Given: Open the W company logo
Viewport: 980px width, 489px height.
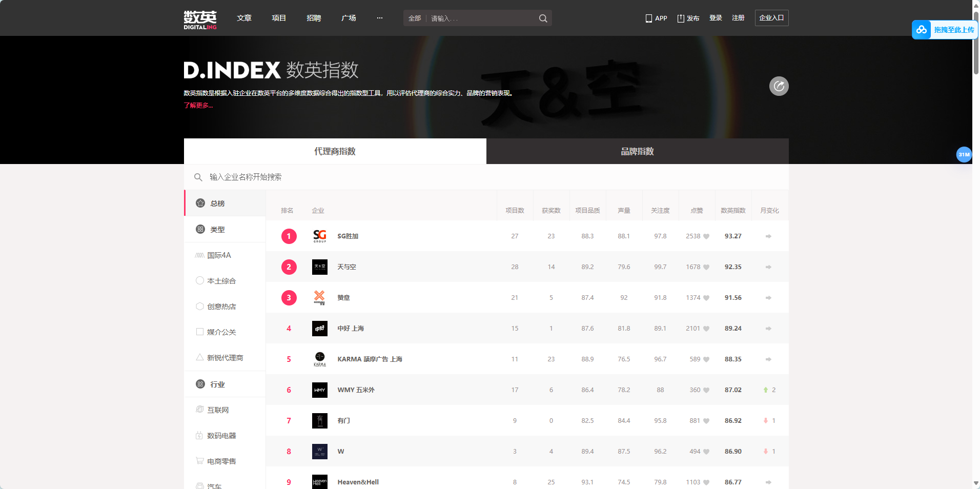Looking at the screenshot, I should (320, 451).
